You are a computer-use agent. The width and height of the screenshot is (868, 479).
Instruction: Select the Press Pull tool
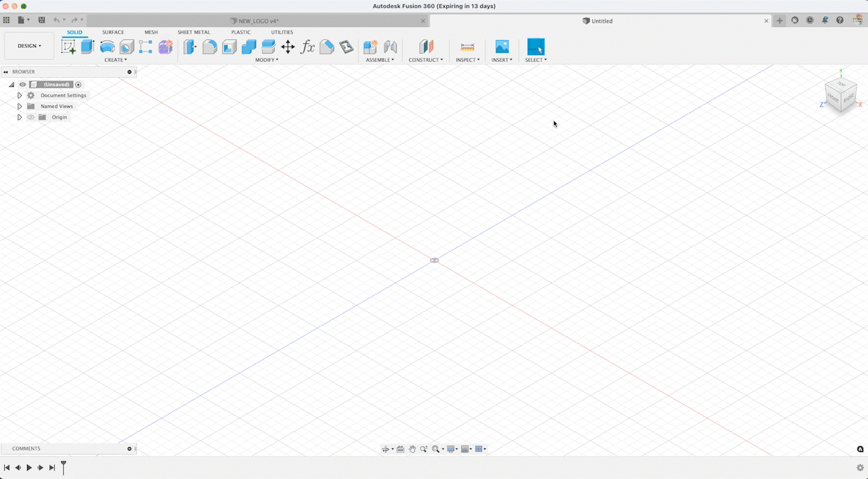coord(190,47)
